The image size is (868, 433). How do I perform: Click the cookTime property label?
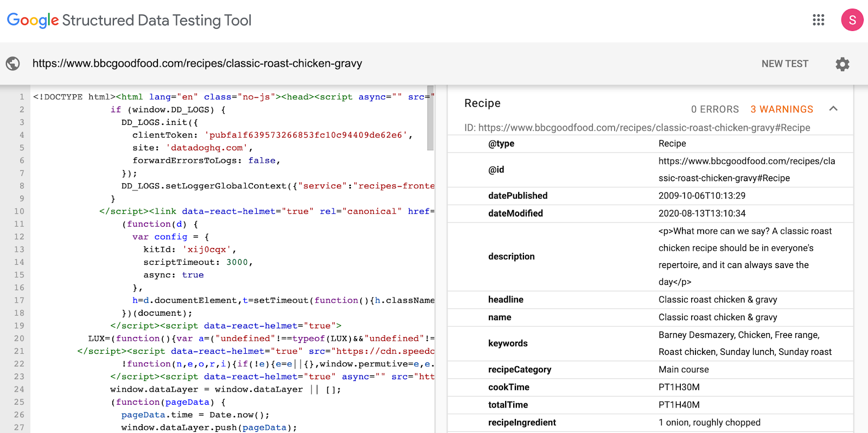(x=508, y=387)
